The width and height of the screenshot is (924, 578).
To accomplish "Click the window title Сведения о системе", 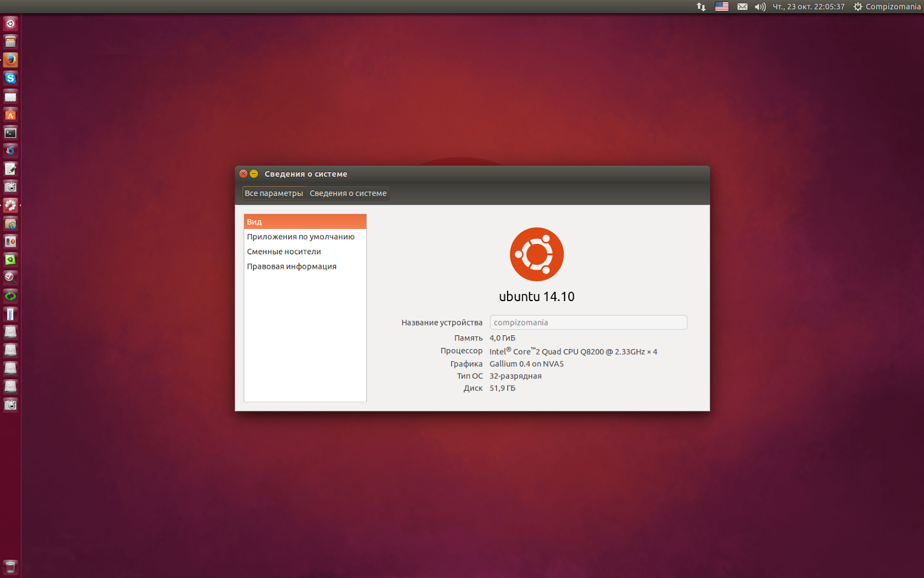I will 306,174.
